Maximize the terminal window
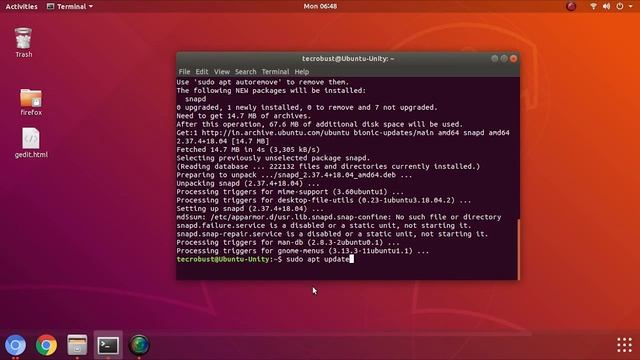The height and width of the screenshot is (360, 640). pos(504,59)
